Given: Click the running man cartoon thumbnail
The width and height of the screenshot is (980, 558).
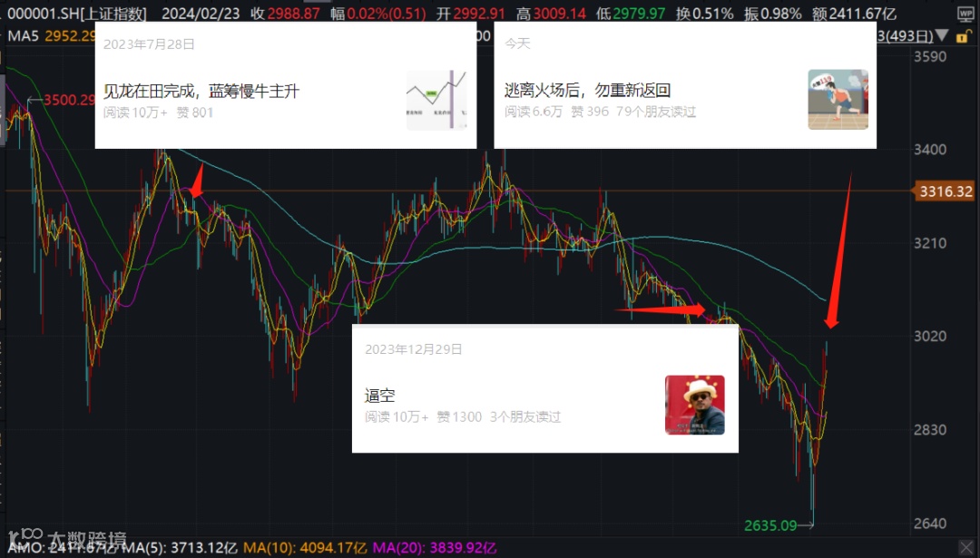Looking at the screenshot, I should [838, 100].
